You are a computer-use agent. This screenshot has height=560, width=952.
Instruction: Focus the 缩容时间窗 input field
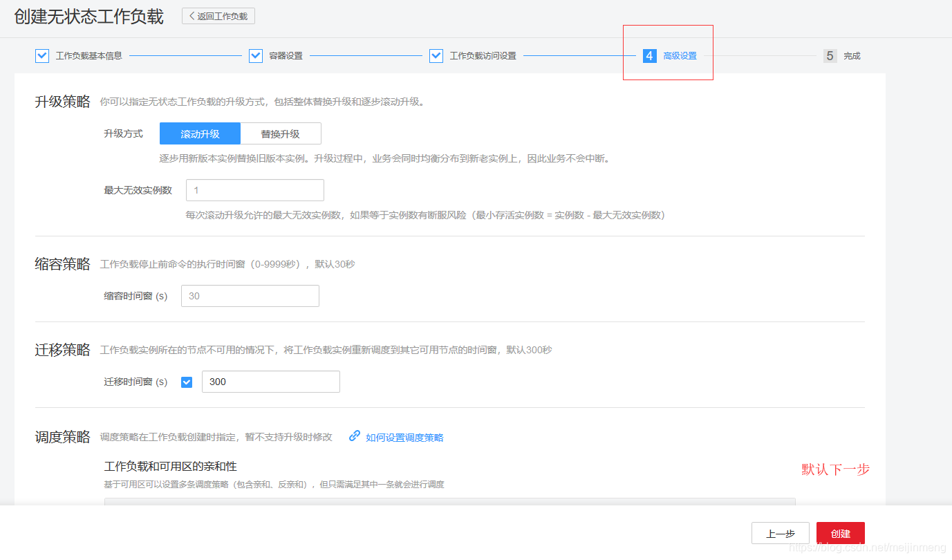[x=250, y=296]
